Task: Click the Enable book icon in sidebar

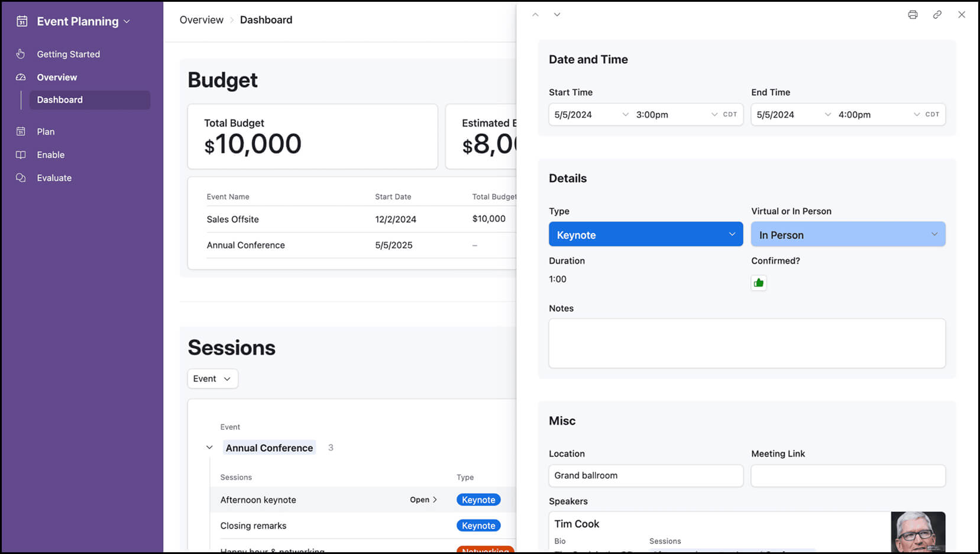Action: pyautogui.click(x=21, y=154)
